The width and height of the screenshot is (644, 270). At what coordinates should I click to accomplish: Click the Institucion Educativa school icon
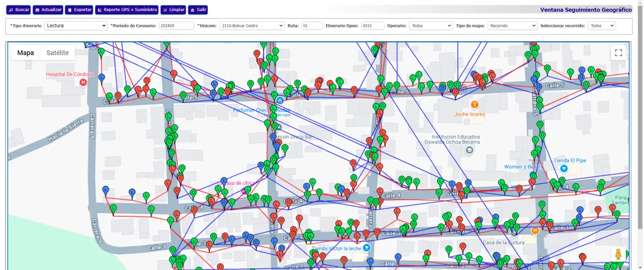pyautogui.click(x=469, y=150)
